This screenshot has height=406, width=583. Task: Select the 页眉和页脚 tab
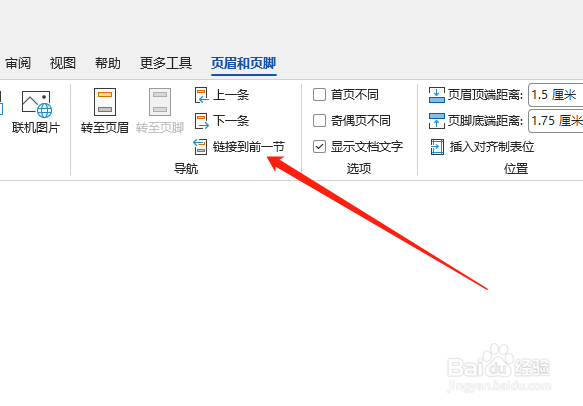(244, 63)
